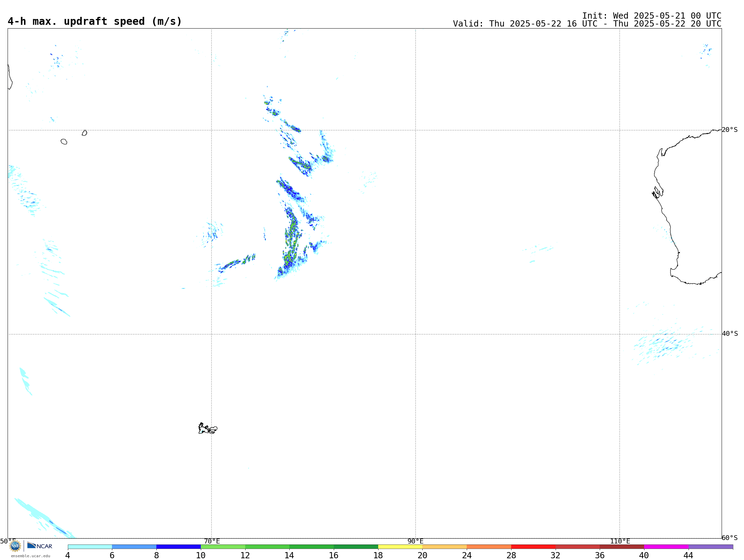Click the Western Australia coastline near Shark Bay
The image size is (744, 560).
point(658,192)
